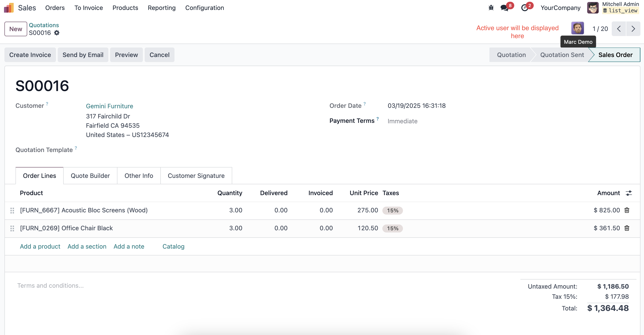
Task: Open the Reporting menu
Action: (161, 8)
